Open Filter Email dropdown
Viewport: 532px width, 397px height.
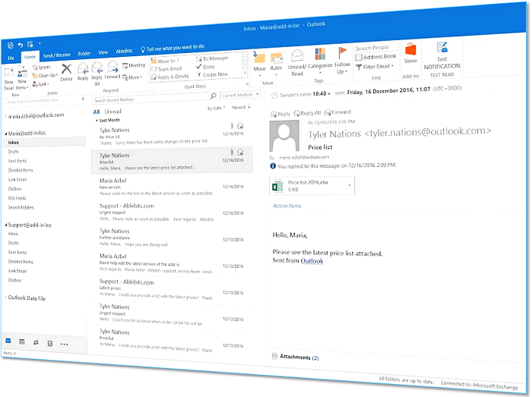click(x=375, y=67)
